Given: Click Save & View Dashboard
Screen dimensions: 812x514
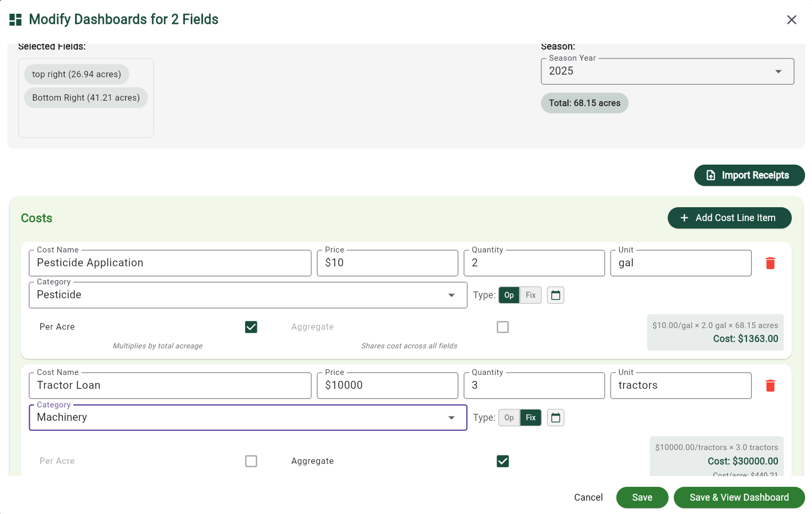Looking at the screenshot, I should tap(739, 497).
